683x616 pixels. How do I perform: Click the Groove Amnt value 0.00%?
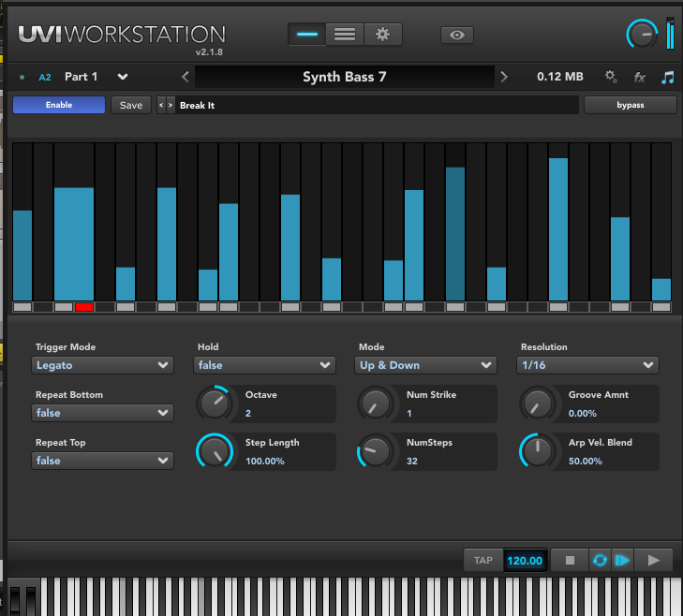pos(583,414)
